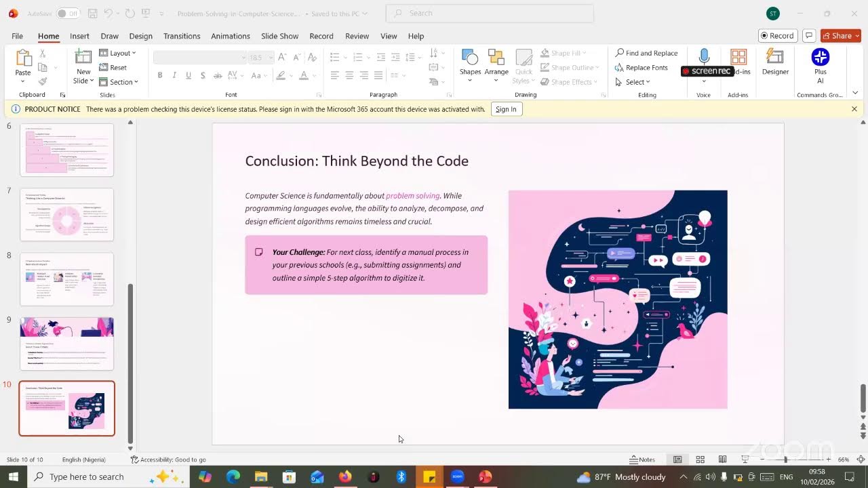Toggle Normal view button in status bar
Screen dimensions: 868x488
pos(677,460)
